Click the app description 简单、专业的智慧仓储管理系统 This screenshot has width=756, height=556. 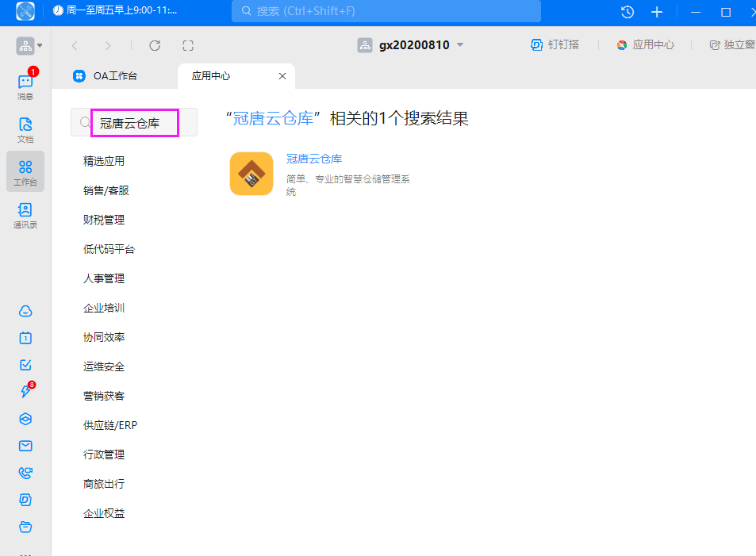(348, 185)
